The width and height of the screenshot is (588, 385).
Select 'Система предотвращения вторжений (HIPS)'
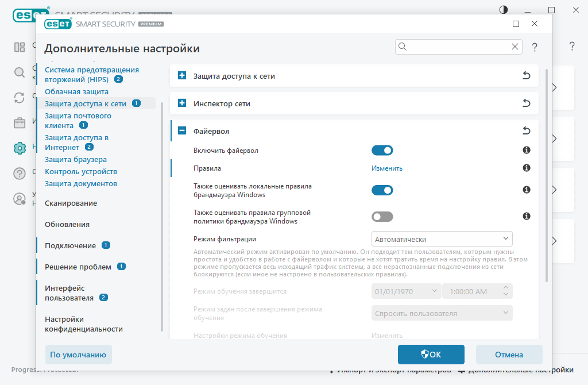tap(92, 75)
